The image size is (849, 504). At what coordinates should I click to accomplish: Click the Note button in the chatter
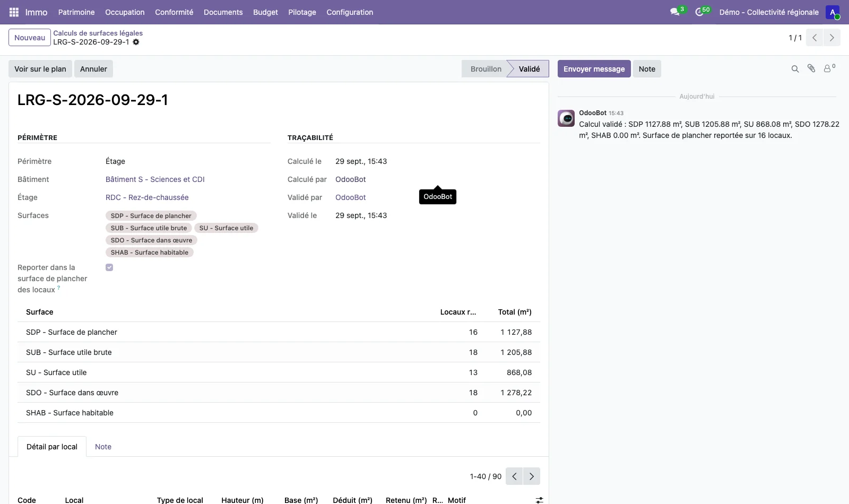click(x=647, y=69)
